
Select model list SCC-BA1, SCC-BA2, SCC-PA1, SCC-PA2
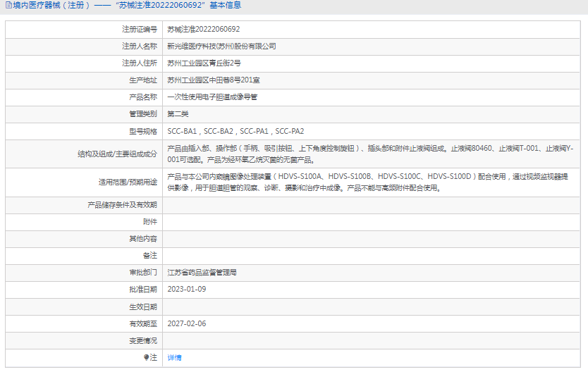235,132
